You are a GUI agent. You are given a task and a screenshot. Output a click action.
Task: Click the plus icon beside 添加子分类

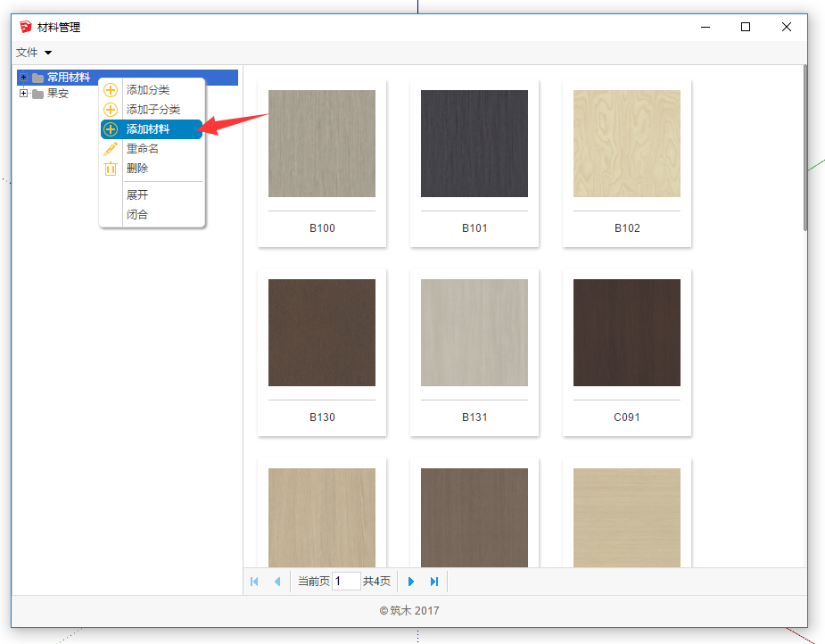[111, 110]
